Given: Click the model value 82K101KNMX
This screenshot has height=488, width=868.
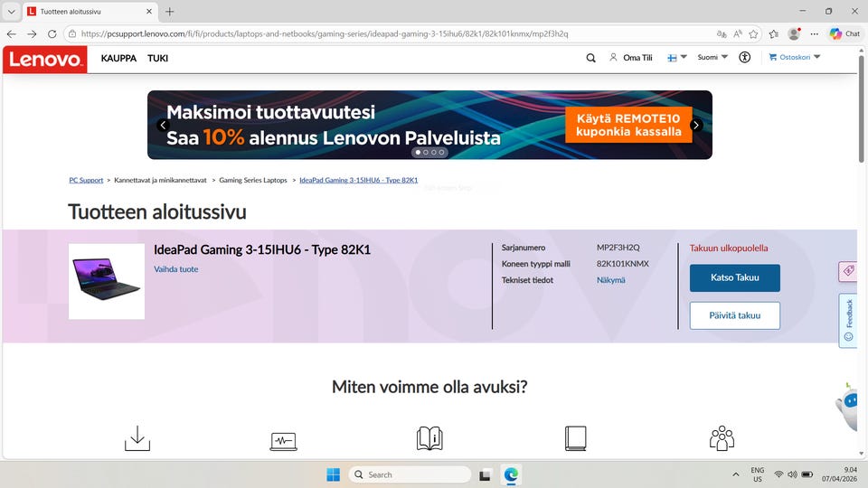Looking at the screenshot, I should coord(623,263).
